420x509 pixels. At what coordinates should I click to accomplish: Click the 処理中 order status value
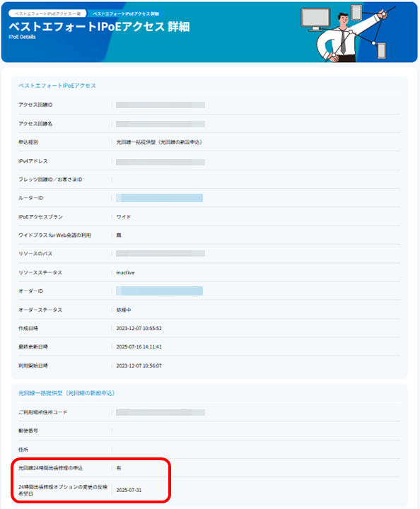pyautogui.click(x=124, y=310)
